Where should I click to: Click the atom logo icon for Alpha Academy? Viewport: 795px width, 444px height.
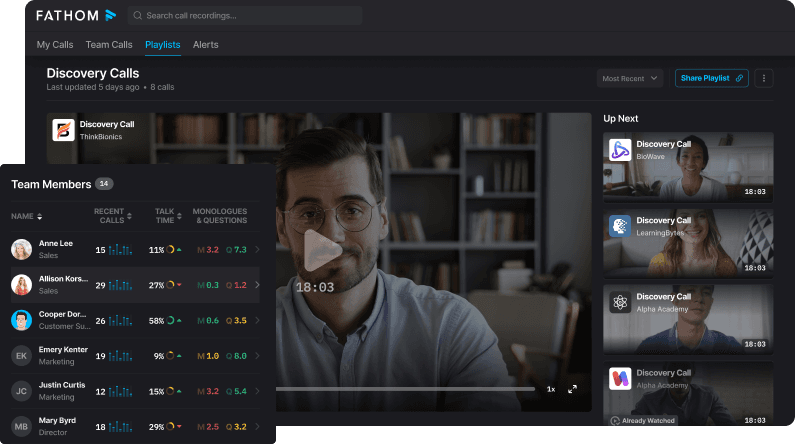pyautogui.click(x=620, y=303)
